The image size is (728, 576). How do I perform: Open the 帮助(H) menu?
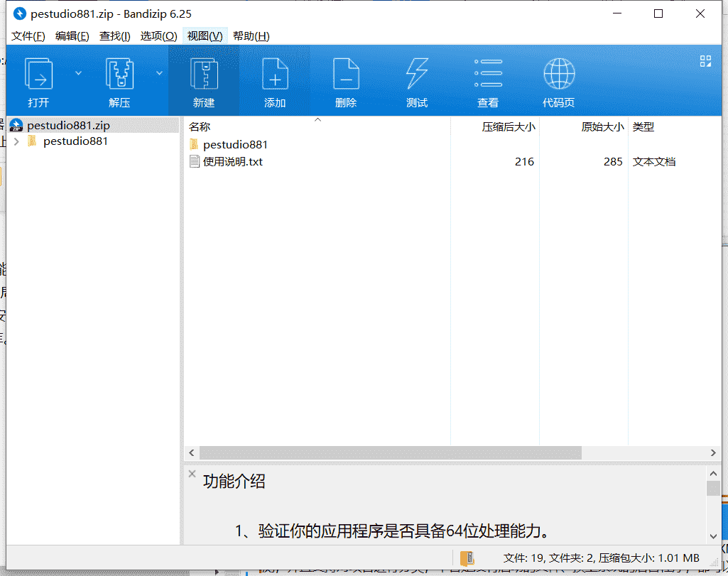[251, 36]
